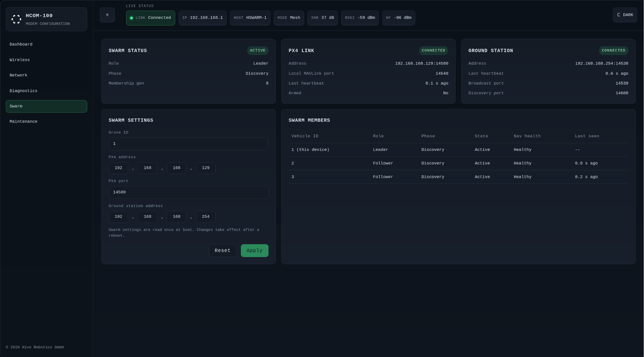Click the PX4 port field showing 14580
This screenshot has height=357, width=644.
pyautogui.click(x=188, y=192)
